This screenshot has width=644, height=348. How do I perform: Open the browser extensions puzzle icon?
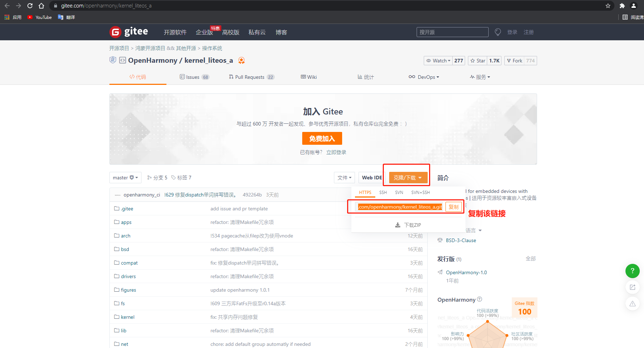click(x=622, y=6)
